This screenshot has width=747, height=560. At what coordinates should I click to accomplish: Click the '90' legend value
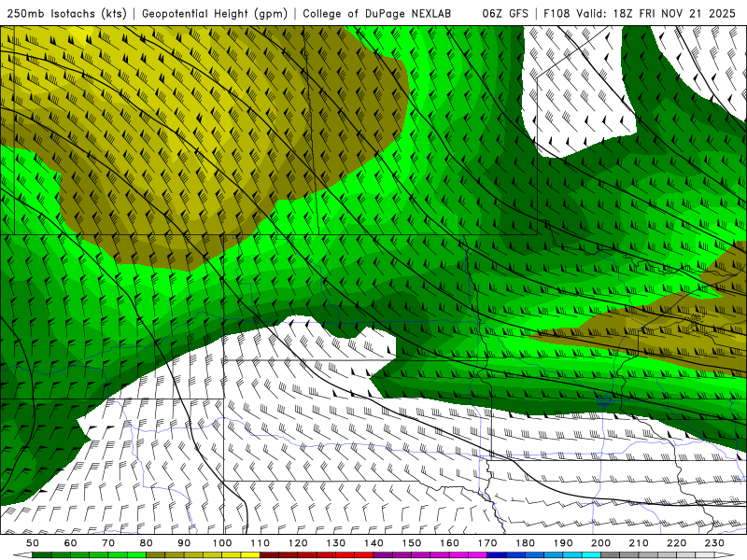(x=184, y=543)
